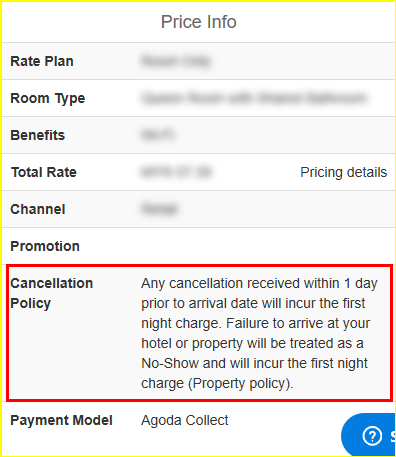
Task: Click the question mark help icon
Action: 372,436
